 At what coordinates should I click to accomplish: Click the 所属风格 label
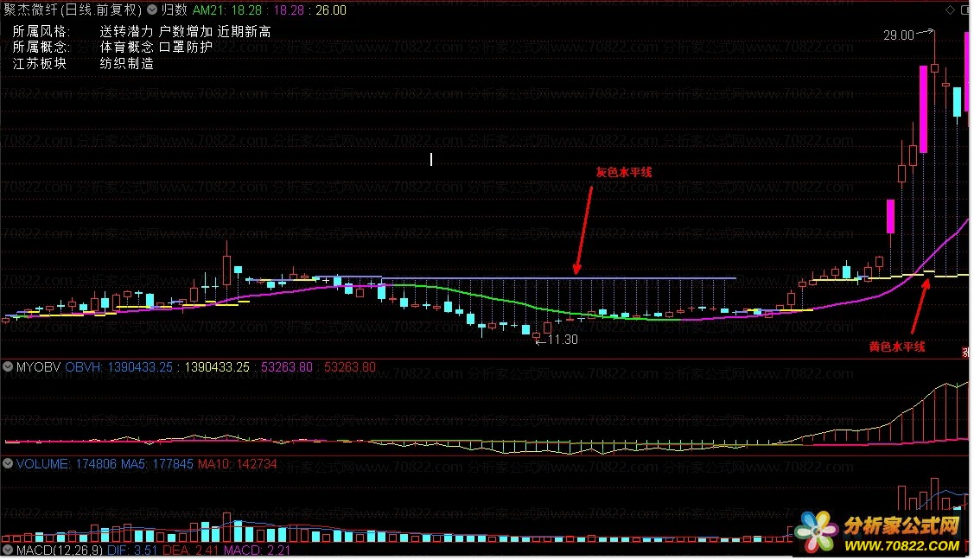(41, 32)
